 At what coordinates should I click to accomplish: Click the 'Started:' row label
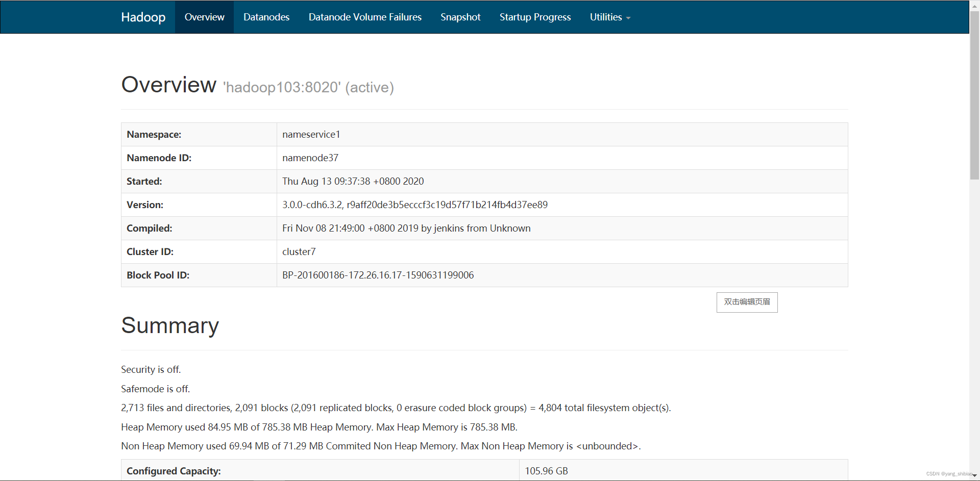144,182
